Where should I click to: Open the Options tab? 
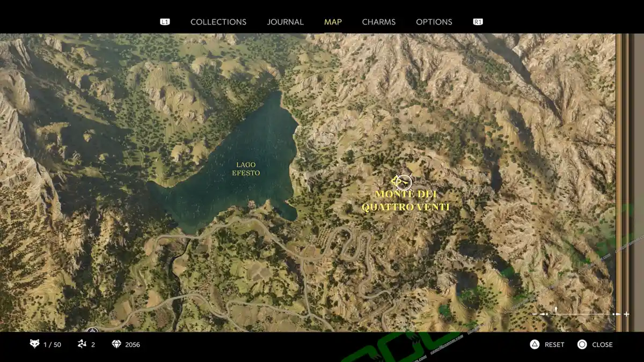coord(434,22)
